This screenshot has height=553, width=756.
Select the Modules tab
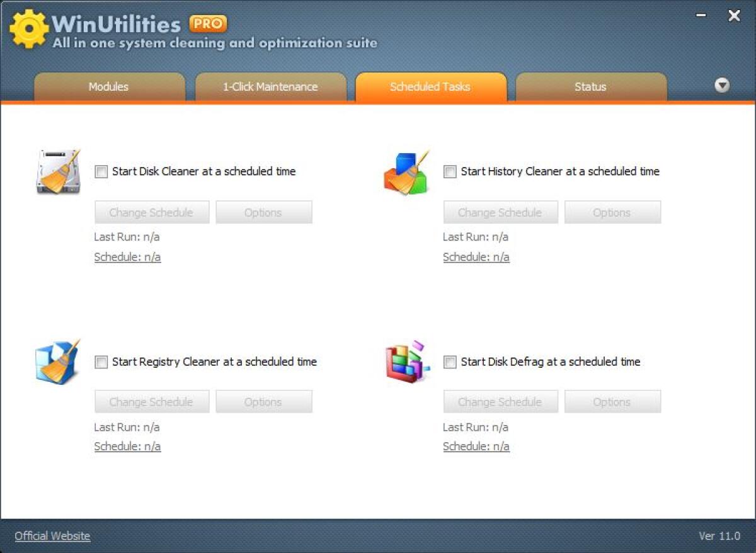(x=108, y=87)
